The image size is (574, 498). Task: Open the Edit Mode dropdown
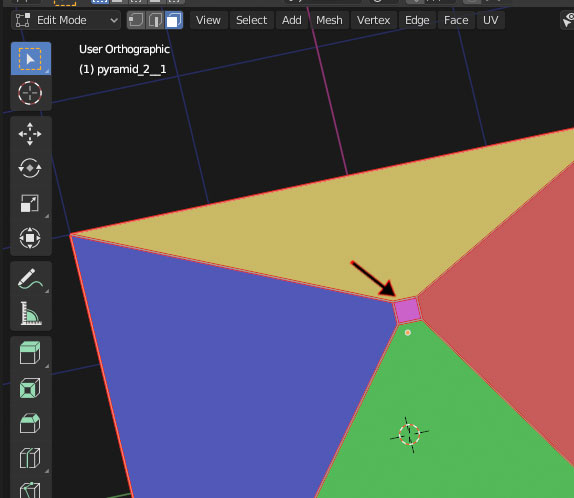(x=66, y=20)
